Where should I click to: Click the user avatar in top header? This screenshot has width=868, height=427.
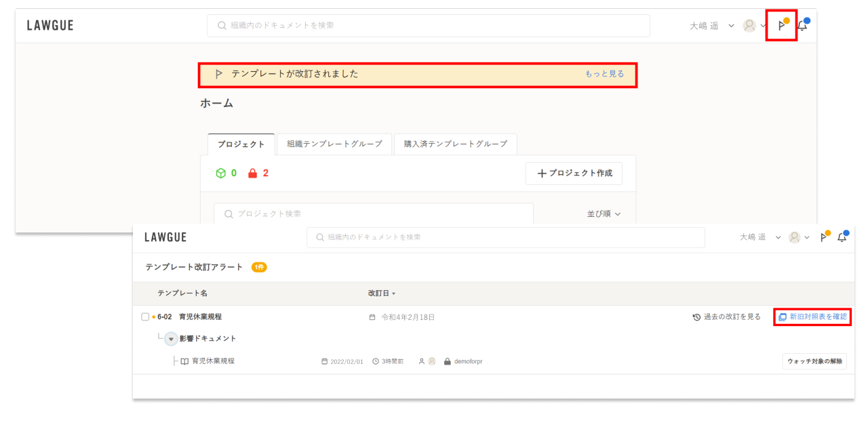pyautogui.click(x=749, y=26)
